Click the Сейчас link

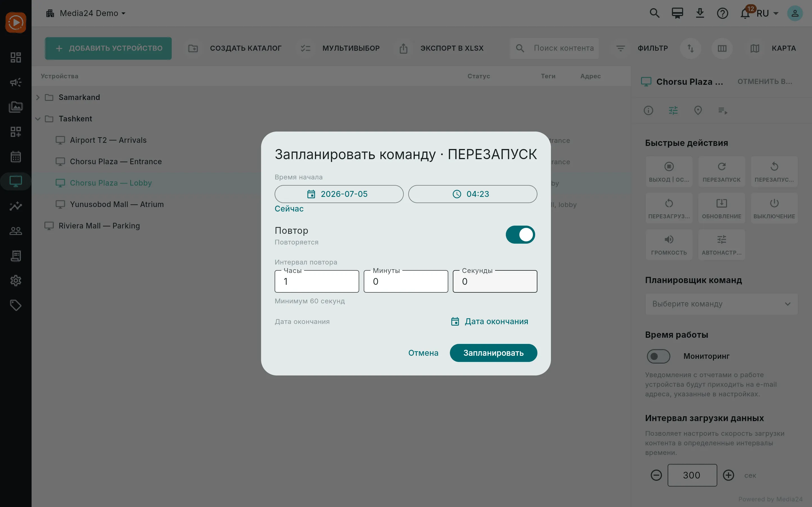(289, 208)
